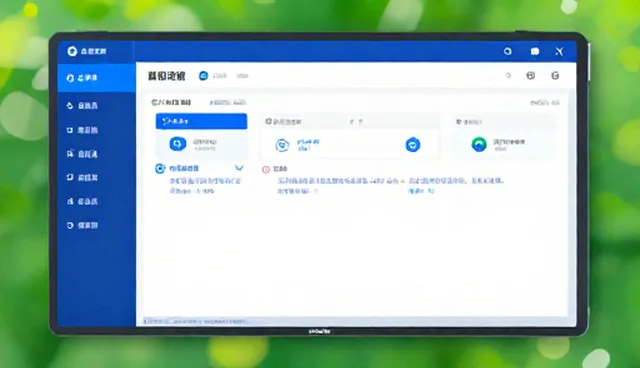Screen dimensions: 640x368
Task: Click the white round logo in the title bar
Action: pos(72,51)
